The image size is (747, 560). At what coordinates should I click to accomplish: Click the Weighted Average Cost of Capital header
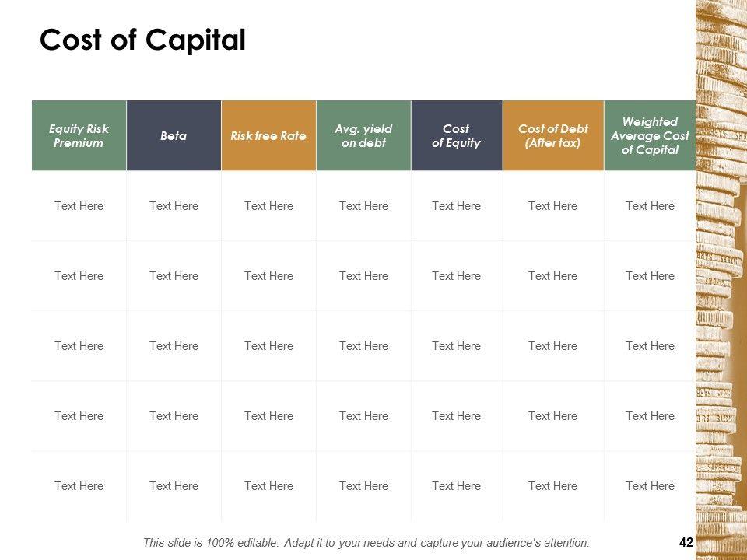[650, 135]
